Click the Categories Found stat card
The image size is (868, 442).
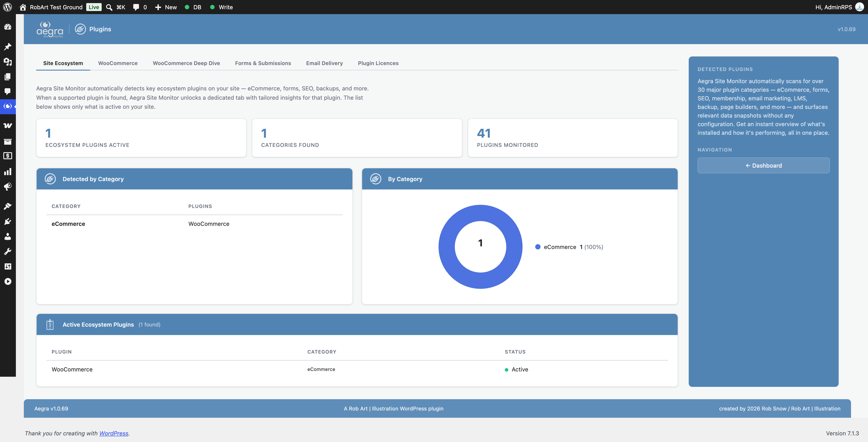(x=357, y=138)
